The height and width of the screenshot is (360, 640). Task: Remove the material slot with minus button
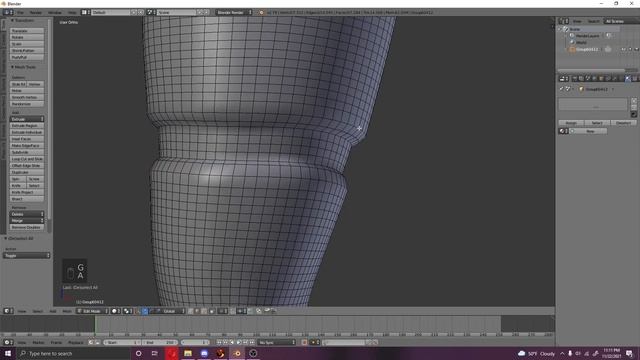pos(634,107)
